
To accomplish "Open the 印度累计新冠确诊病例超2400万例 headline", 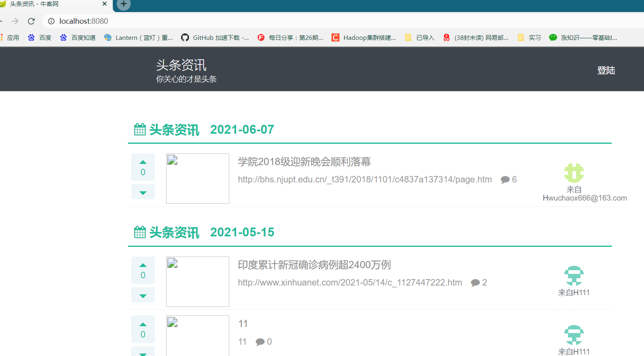I will click(314, 265).
